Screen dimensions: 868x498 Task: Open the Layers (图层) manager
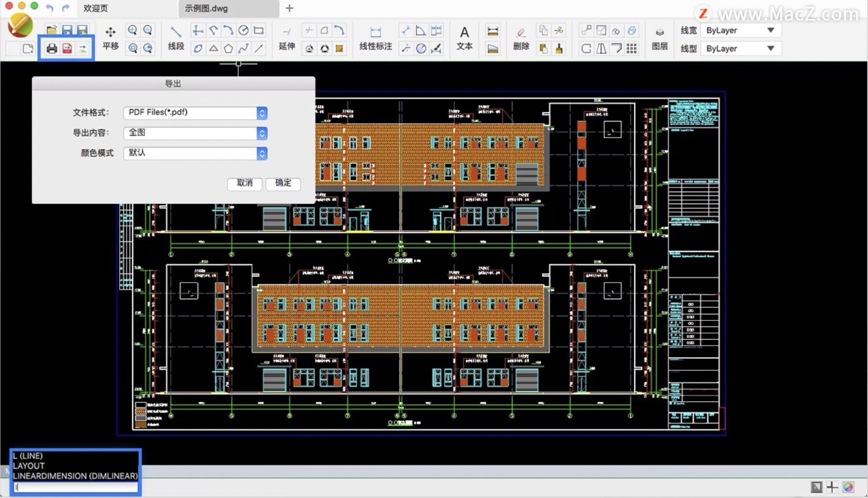click(660, 38)
